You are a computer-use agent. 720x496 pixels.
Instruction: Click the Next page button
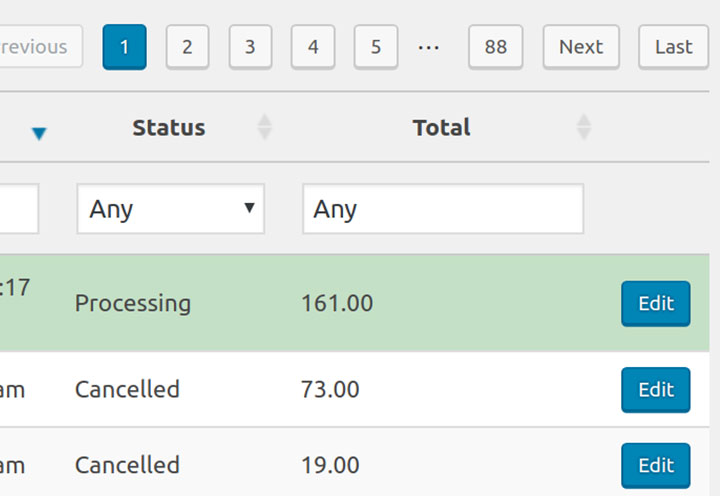pyautogui.click(x=581, y=47)
